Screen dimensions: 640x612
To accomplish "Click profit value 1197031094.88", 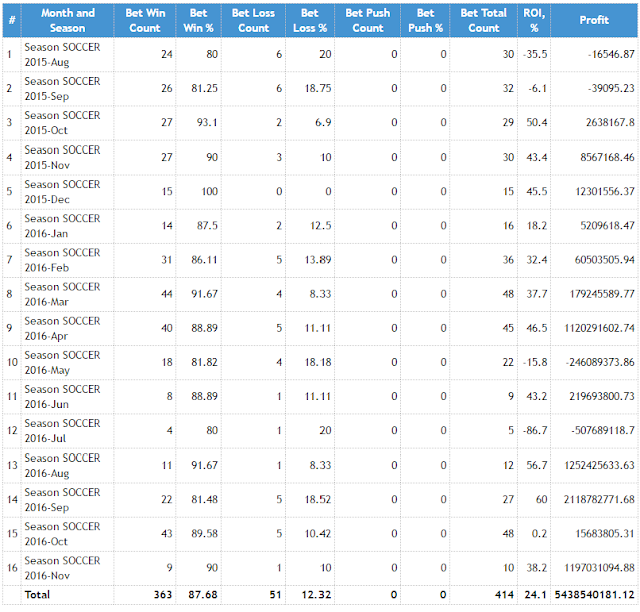I will click(x=600, y=568).
